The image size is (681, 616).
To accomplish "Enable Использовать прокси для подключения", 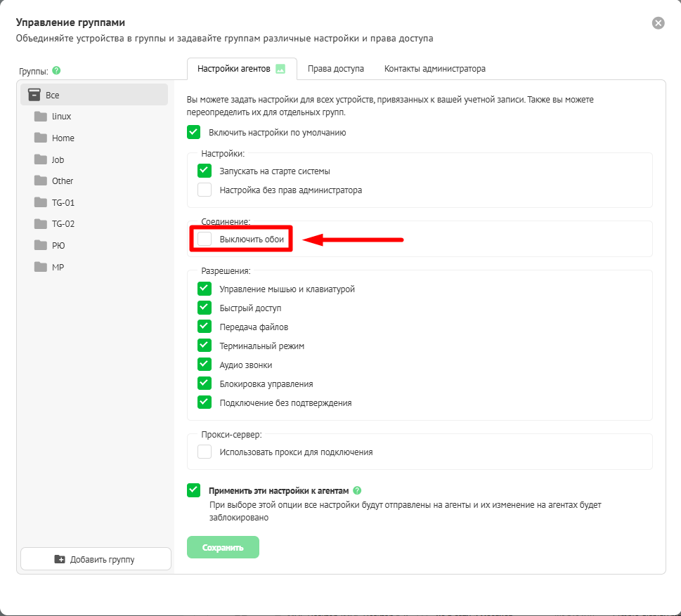I will coord(205,452).
